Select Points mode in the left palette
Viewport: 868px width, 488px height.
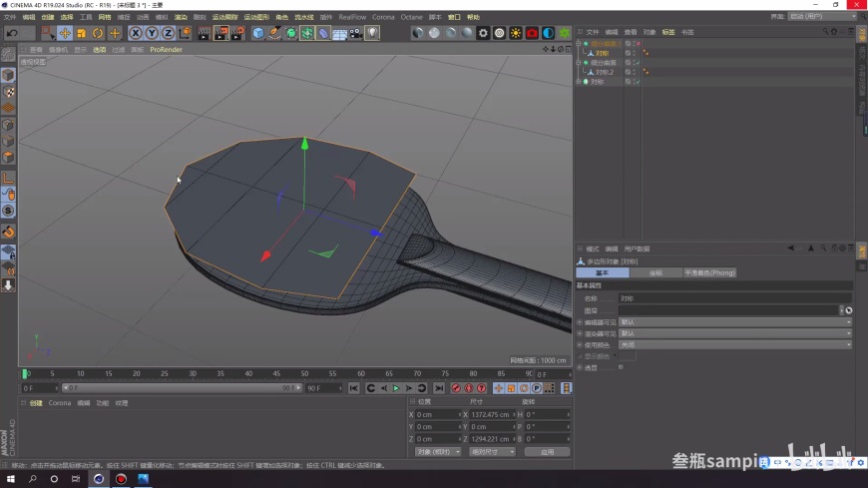tap(8, 125)
